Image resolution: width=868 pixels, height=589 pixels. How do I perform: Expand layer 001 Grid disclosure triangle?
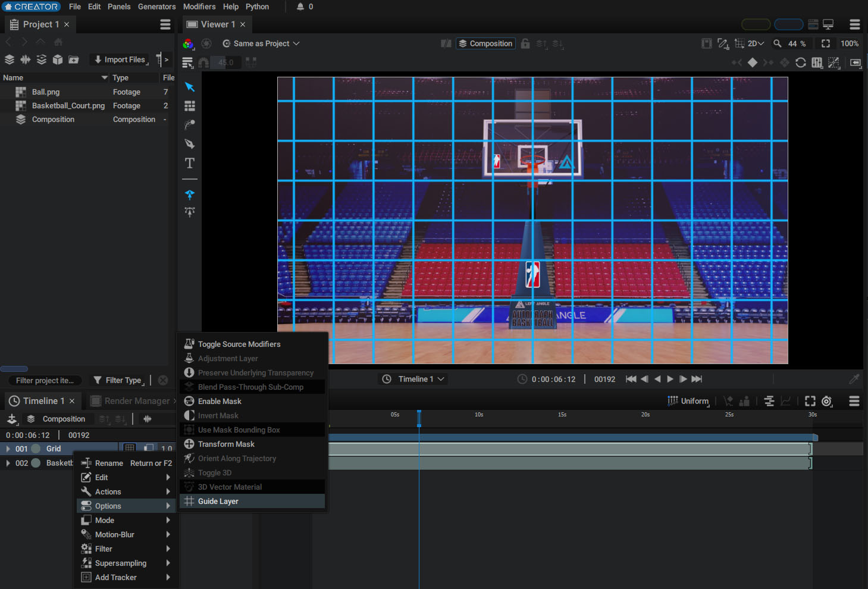tap(8, 449)
